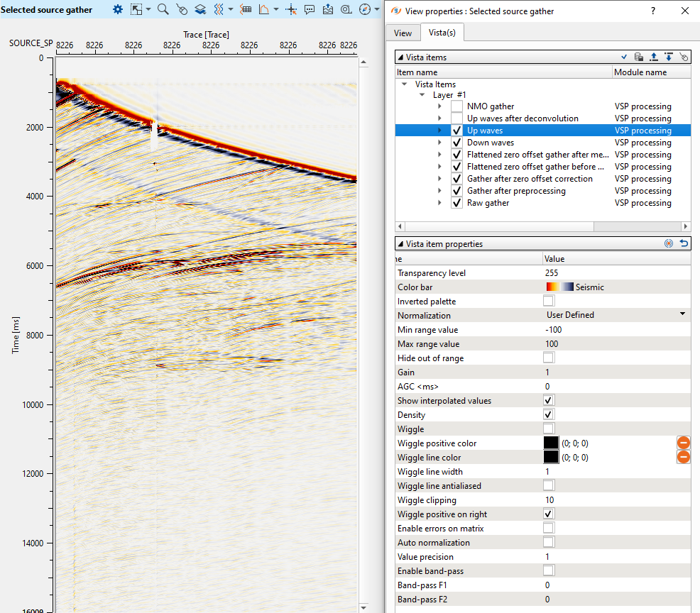The width and height of the screenshot is (700, 613).
Task: Click the crosshair picking tool icon
Action: coord(291,9)
